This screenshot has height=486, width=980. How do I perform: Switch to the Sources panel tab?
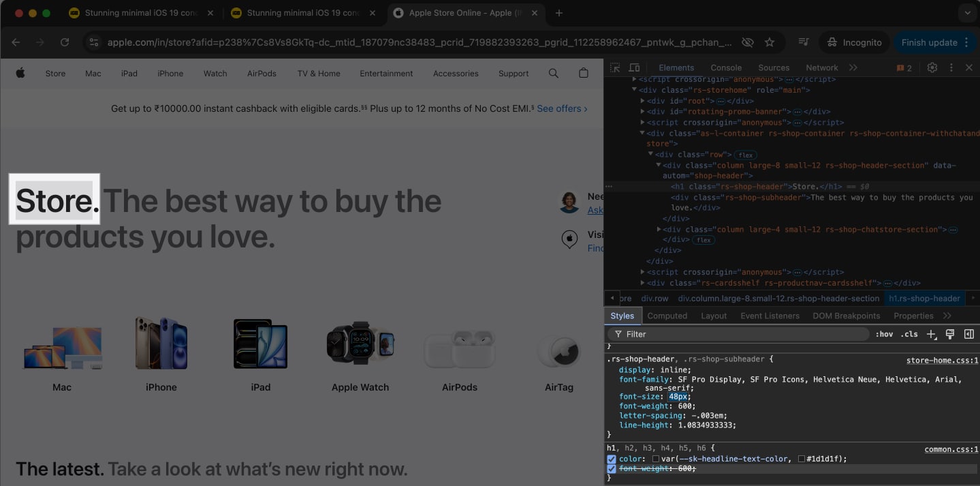click(x=774, y=67)
